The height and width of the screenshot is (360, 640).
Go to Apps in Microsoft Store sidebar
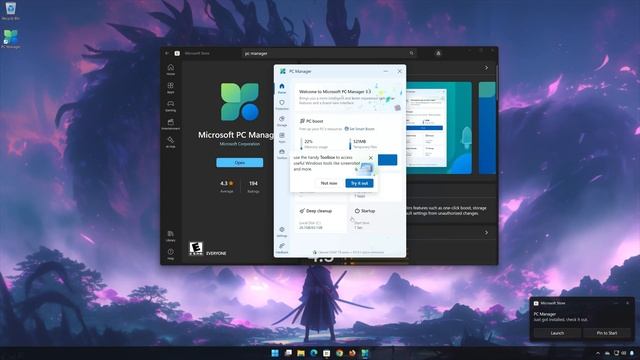[x=171, y=88]
